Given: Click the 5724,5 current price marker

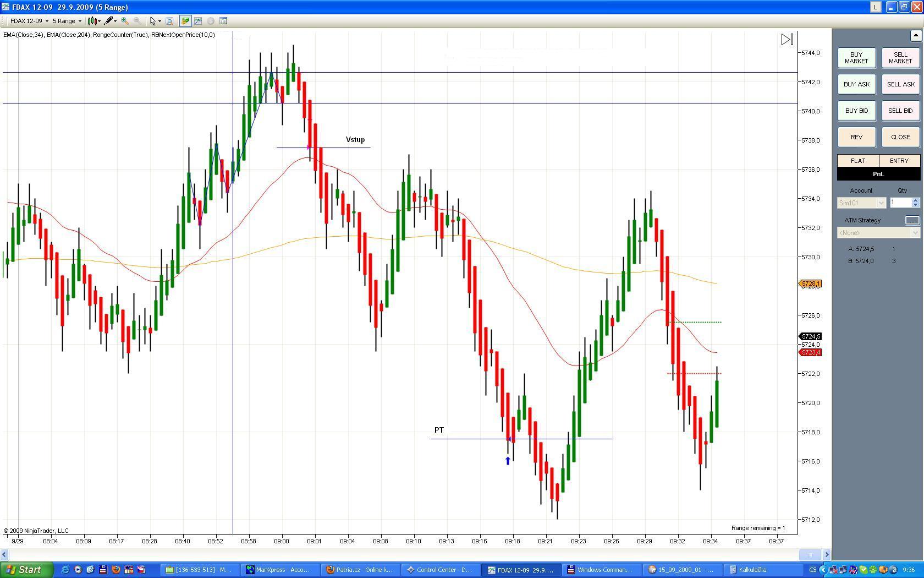Looking at the screenshot, I should [x=811, y=336].
